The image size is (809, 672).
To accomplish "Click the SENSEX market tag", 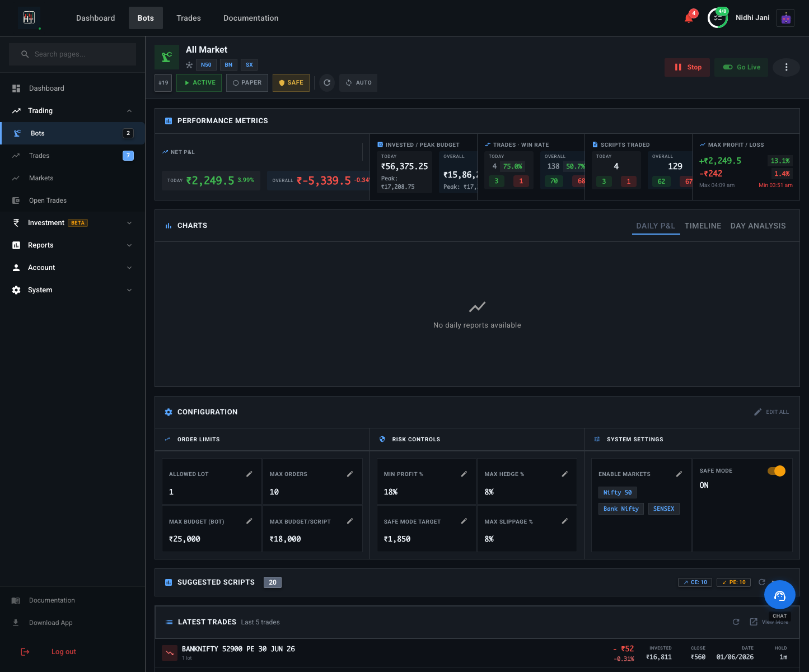I will click(x=664, y=508).
